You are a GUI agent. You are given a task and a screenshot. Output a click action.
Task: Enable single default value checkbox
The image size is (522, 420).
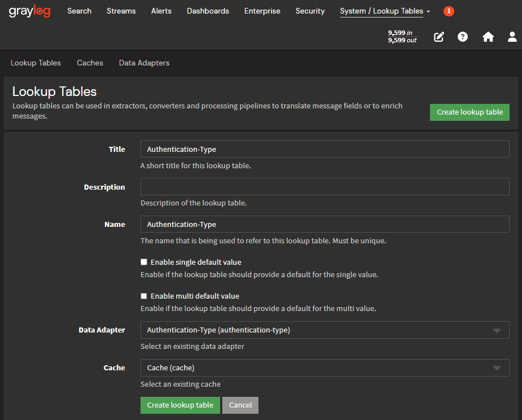[x=144, y=262]
